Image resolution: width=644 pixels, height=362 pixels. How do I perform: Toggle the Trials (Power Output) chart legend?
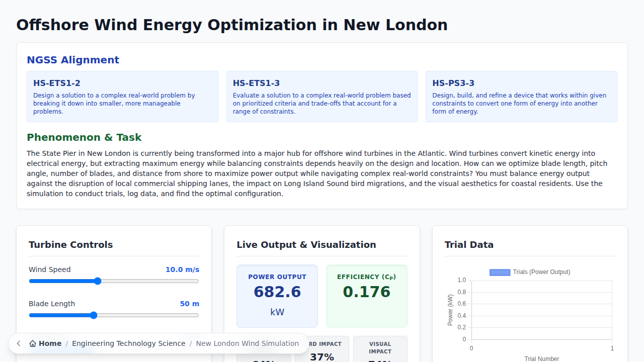530,272
